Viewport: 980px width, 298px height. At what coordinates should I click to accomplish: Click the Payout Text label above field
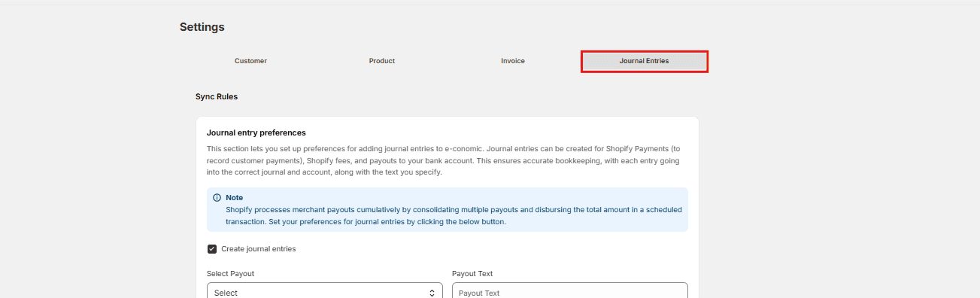pos(472,274)
